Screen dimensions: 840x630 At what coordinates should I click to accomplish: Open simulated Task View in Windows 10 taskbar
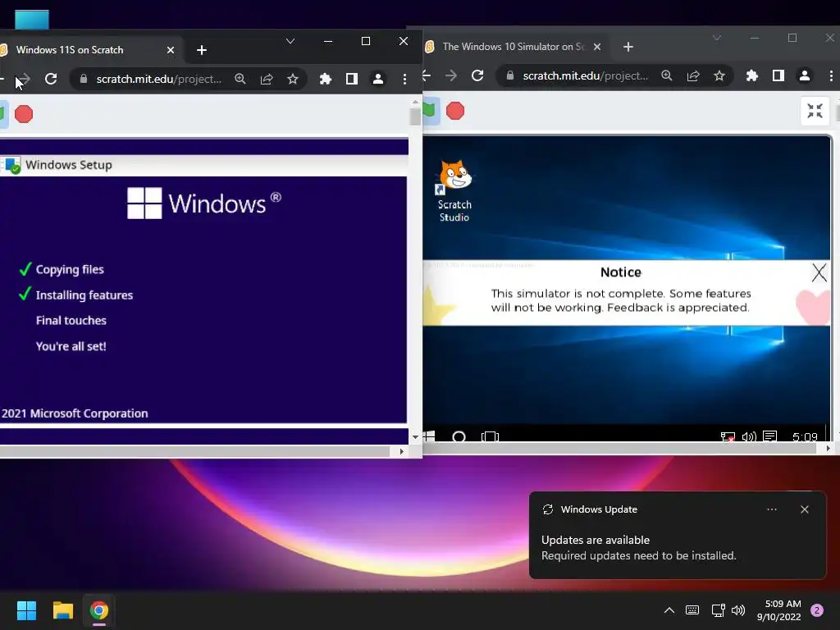[490, 436]
